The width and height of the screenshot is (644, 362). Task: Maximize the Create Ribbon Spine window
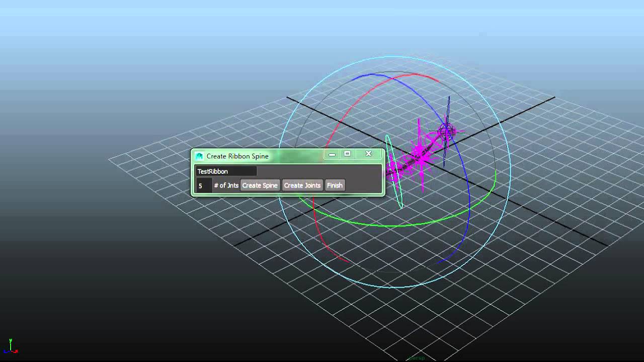click(347, 154)
